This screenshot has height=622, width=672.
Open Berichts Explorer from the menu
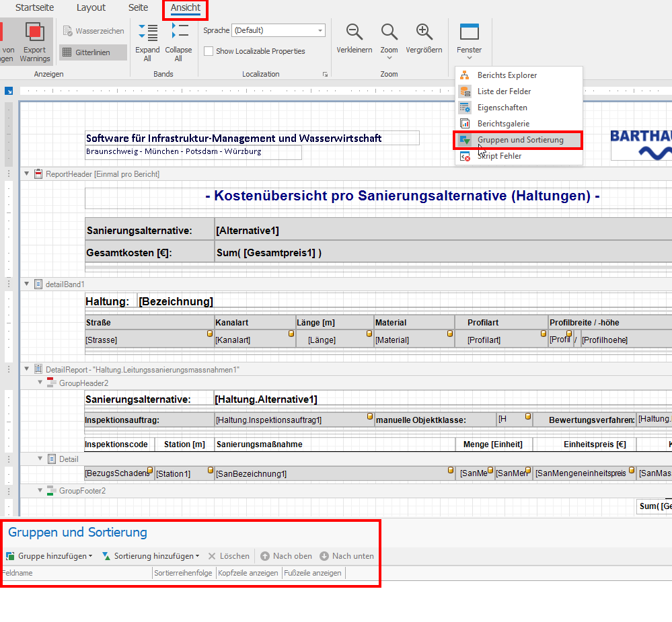pyautogui.click(x=507, y=75)
